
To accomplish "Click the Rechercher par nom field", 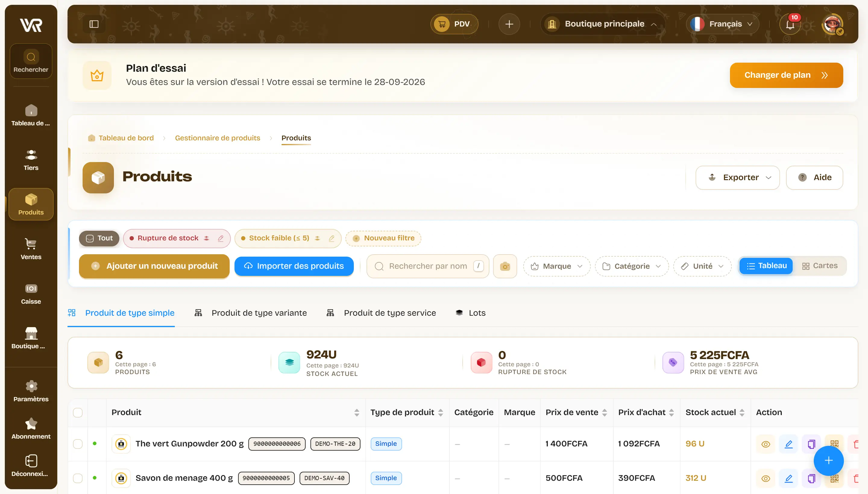I will coord(428,266).
